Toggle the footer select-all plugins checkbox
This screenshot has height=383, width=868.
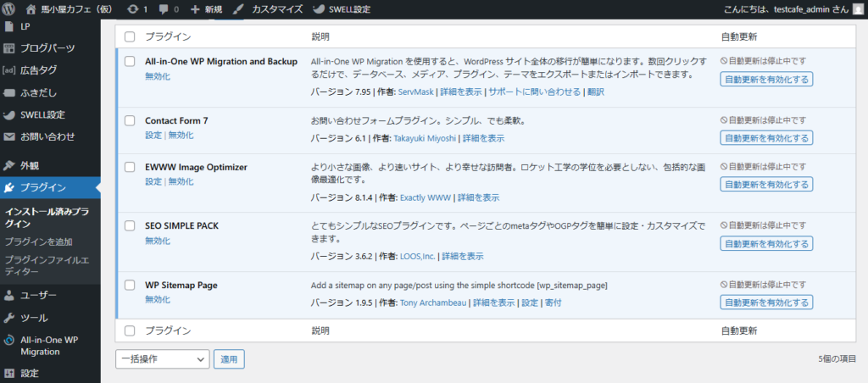pos(130,331)
